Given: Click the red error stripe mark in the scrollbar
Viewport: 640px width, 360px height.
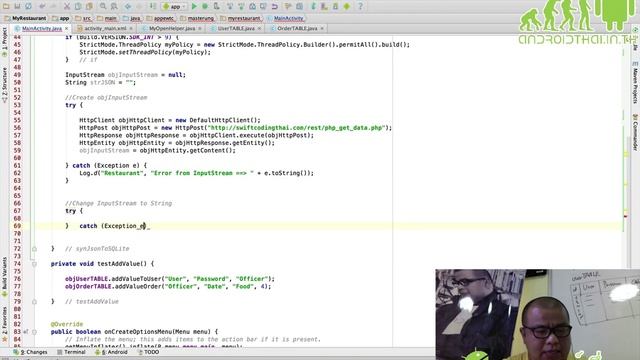Looking at the screenshot, I should pos(626,216).
